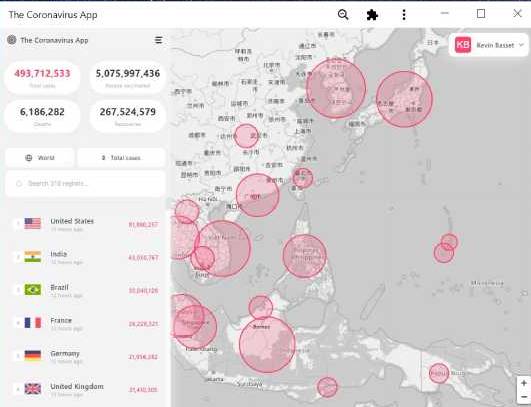Click the Philippines case bubble on map
This screenshot has height=407, width=531.
point(304,256)
